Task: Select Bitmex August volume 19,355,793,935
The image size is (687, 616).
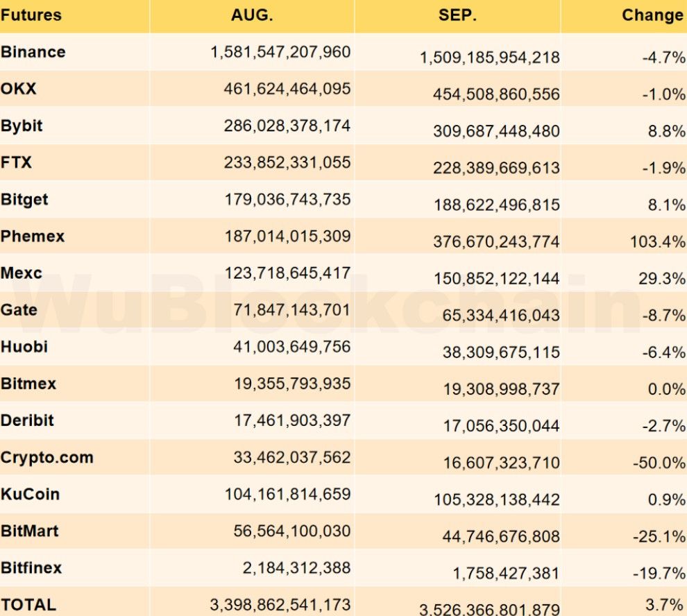Action: click(292, 384)
